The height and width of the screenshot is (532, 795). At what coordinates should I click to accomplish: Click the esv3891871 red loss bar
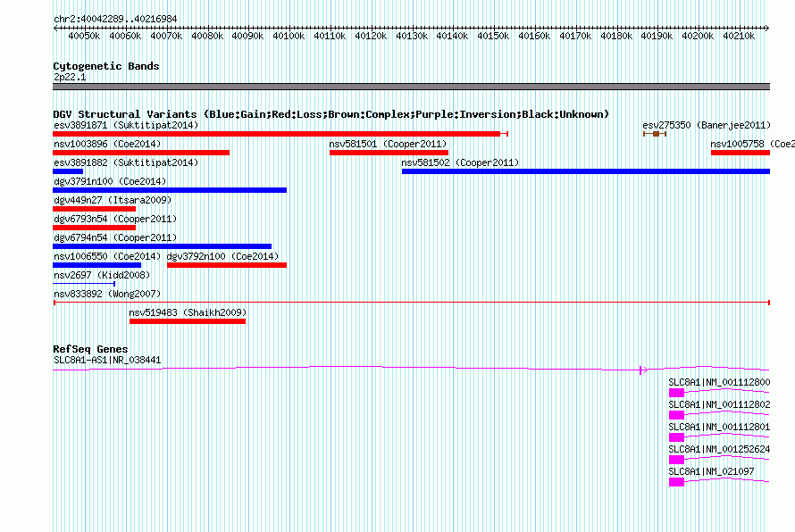point(280,134)
